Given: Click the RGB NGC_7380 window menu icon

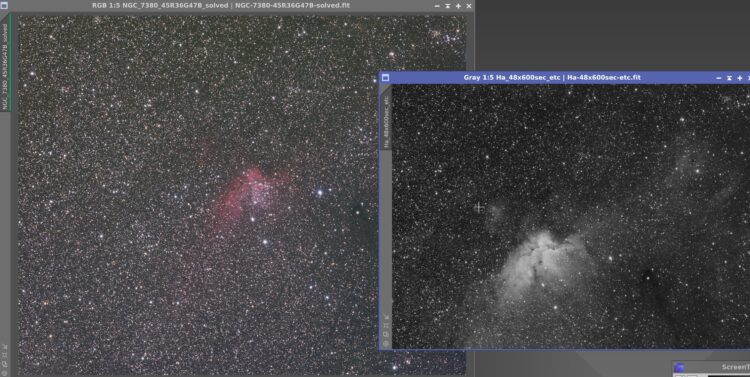Looking at the screenshot, I should 4,6.
